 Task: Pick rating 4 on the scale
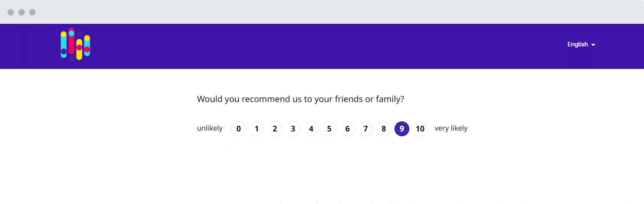click(x=311, y=129)
